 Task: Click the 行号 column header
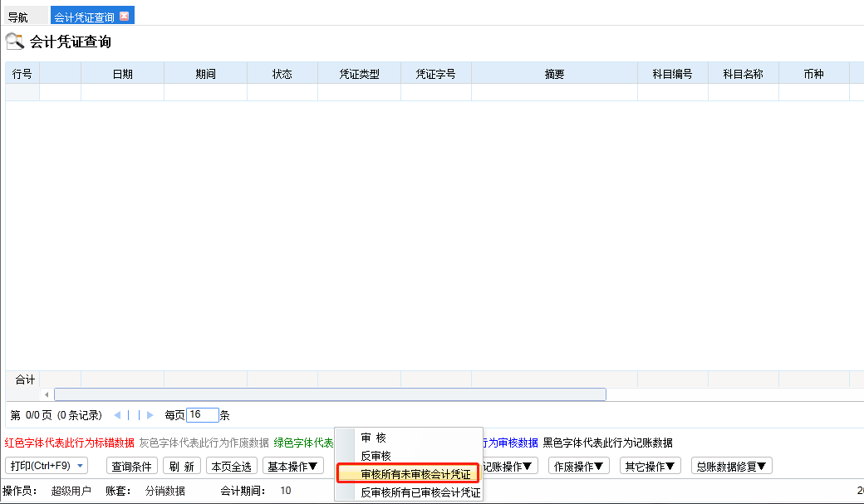click(x=22, y=74)
